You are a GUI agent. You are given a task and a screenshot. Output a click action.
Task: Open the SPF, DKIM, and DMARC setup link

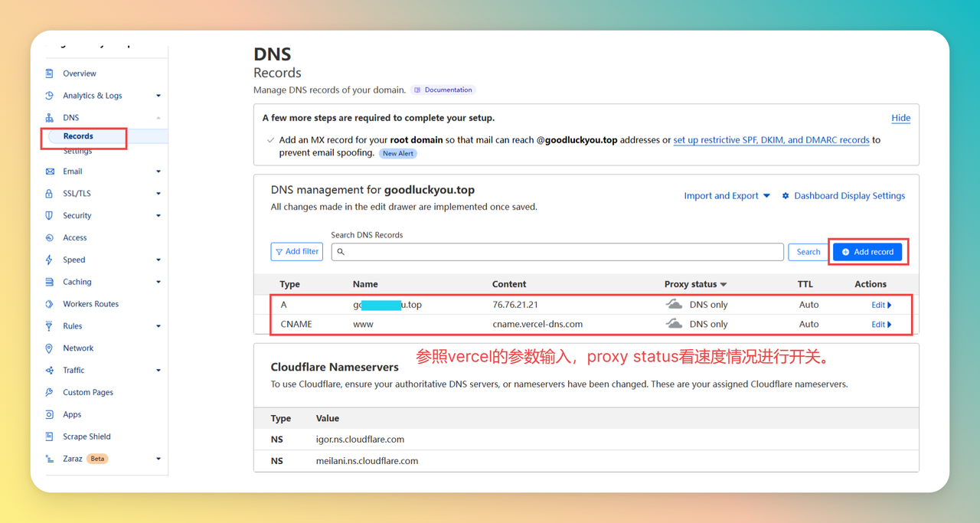pos(771,140)
